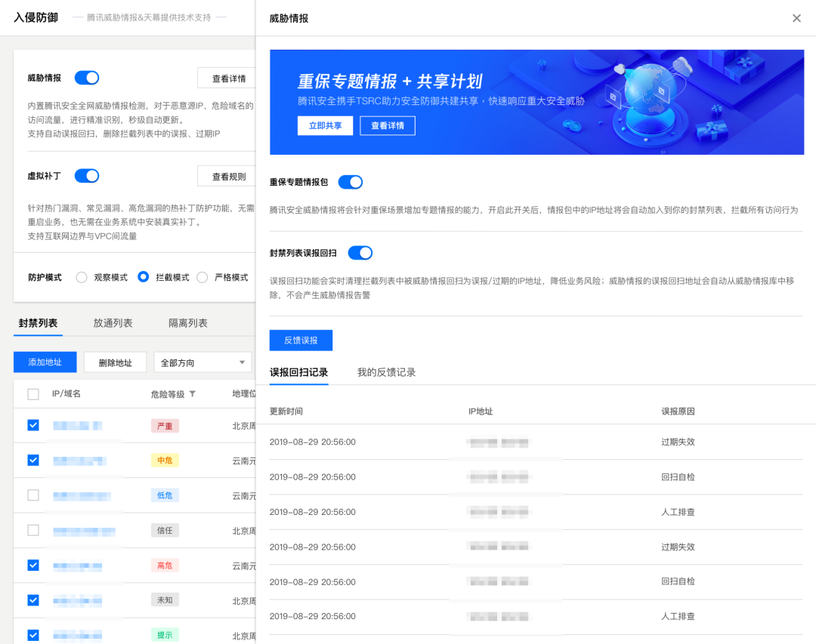The width and height of the screenshot is (816, 644).
Task: Check the checkbox for the 低危 row
Action: 33,495
